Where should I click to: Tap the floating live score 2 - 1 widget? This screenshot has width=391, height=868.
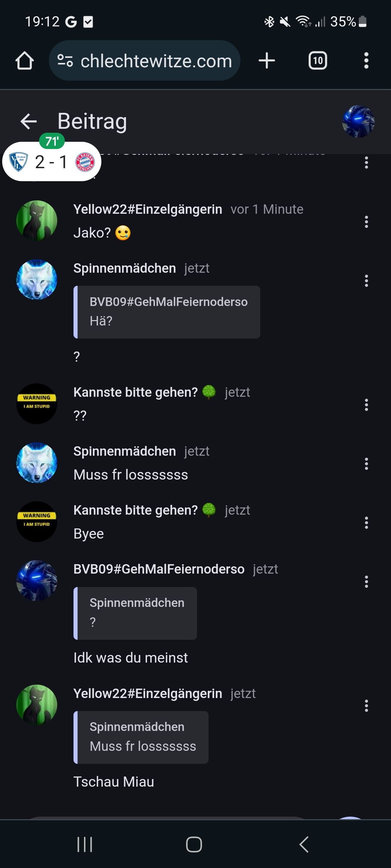tap(52, 162)
